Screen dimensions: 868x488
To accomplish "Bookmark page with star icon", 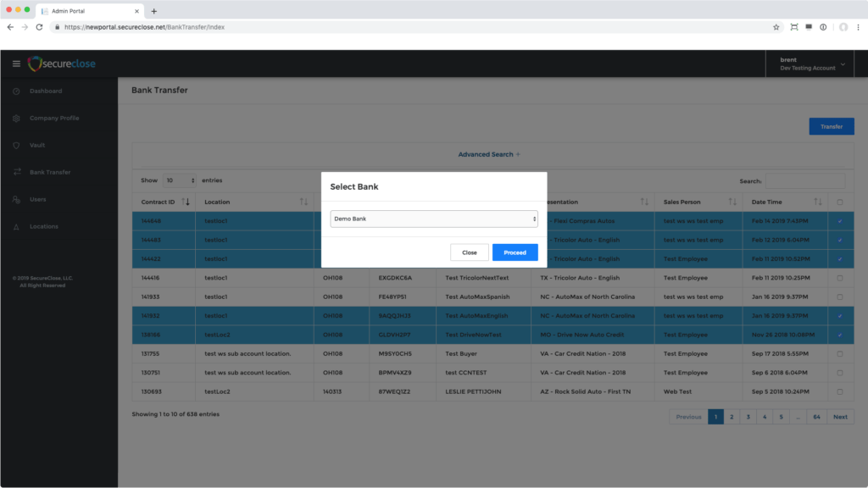I will click(776, 27).
